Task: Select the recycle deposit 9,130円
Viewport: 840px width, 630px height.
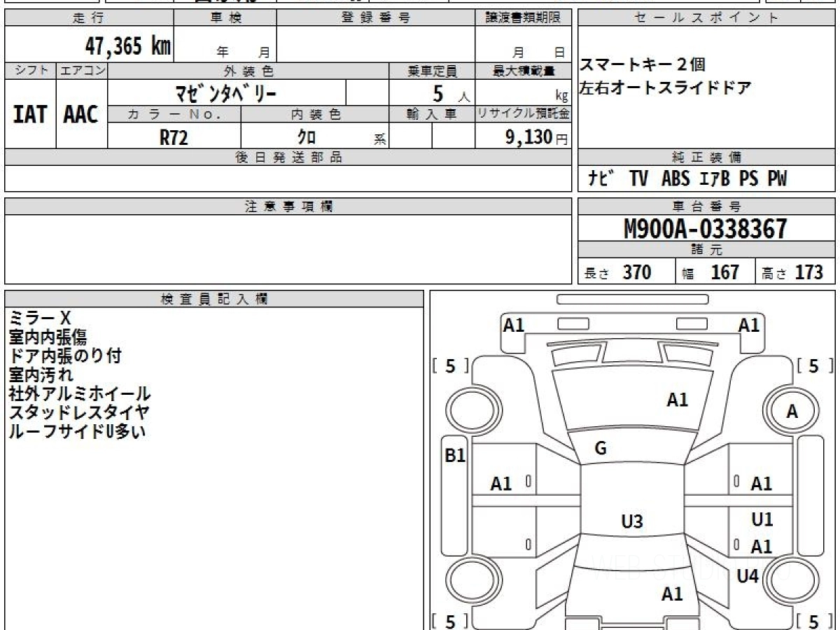Action: (x=537, y=137)
